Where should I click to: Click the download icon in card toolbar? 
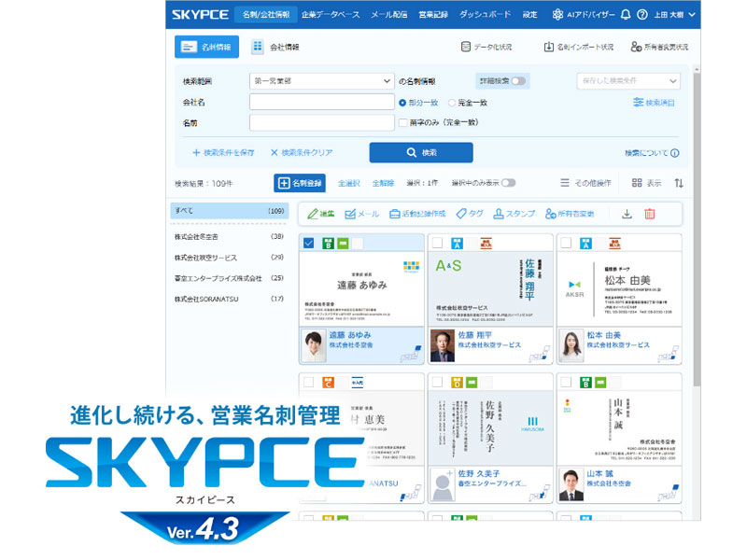[627, 214]
